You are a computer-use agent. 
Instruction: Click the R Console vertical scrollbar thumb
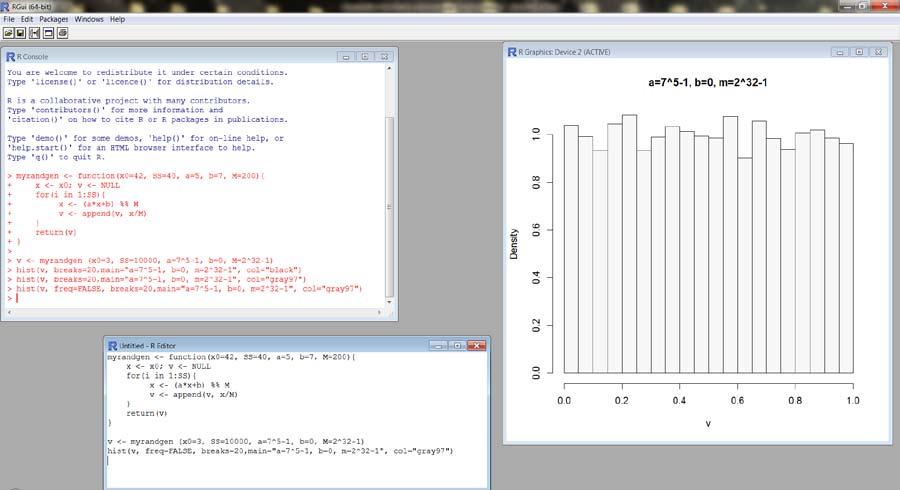(x=389, y=207)
